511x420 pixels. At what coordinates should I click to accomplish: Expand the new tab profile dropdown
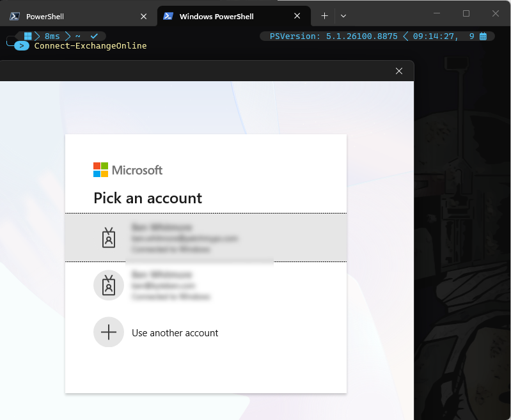point(343,16)
